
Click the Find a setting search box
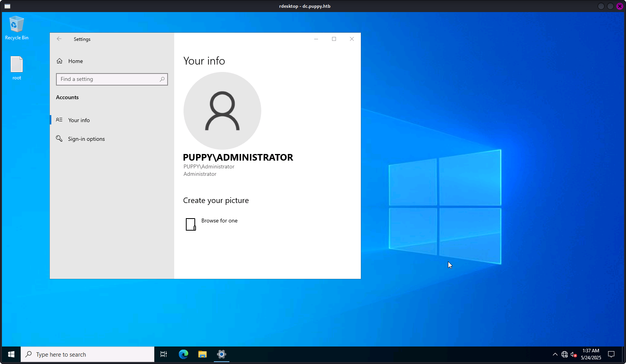coord(108,79)
